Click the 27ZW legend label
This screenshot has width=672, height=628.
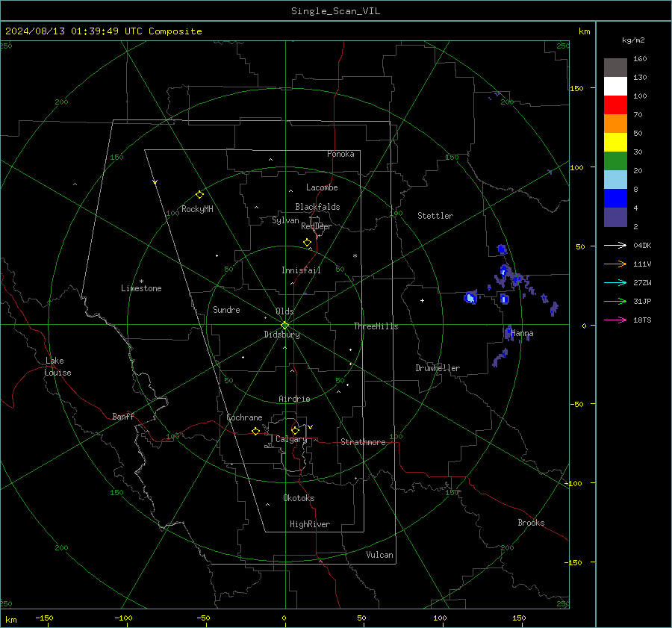[642, 282]
